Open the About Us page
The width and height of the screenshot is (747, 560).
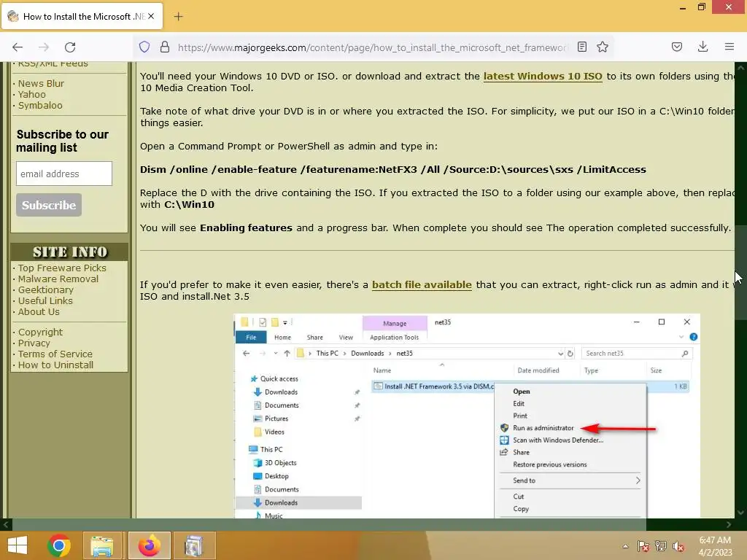tap(39, 312)
